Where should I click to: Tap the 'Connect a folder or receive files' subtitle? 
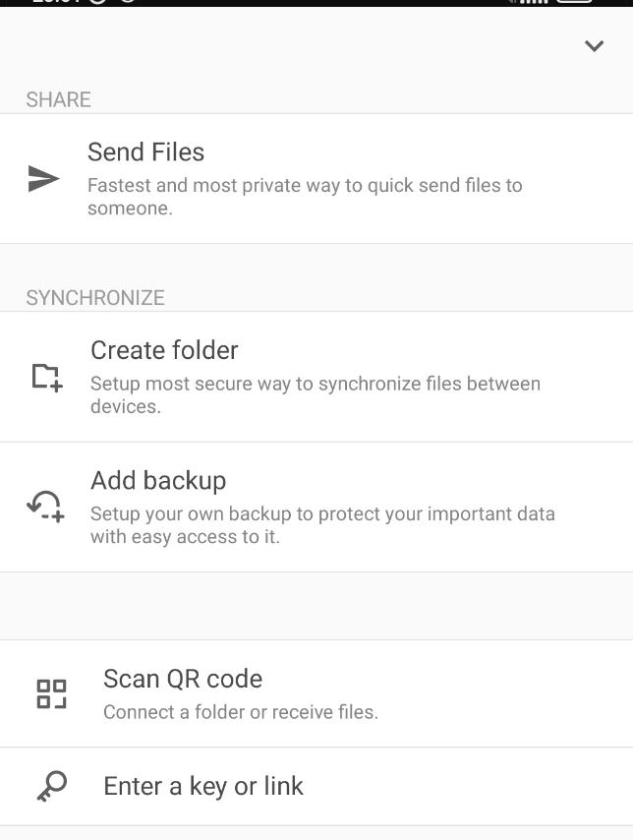(241, 712)
